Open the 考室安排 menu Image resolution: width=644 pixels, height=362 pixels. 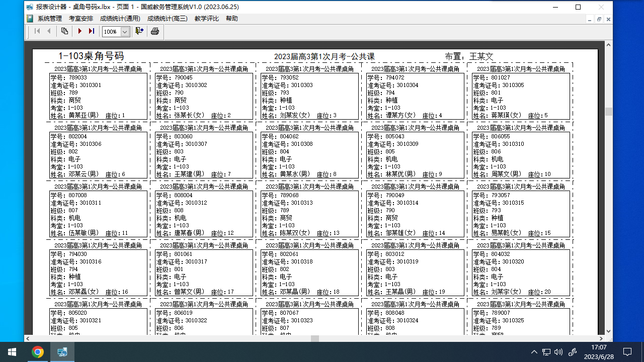point(82,18)
